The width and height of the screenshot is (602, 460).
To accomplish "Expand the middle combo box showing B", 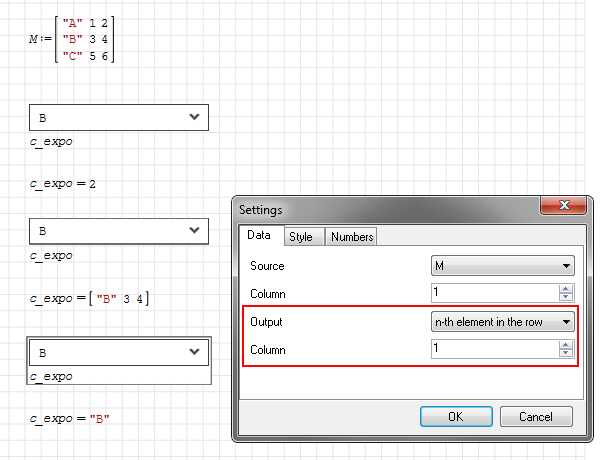I will [194, 231].
